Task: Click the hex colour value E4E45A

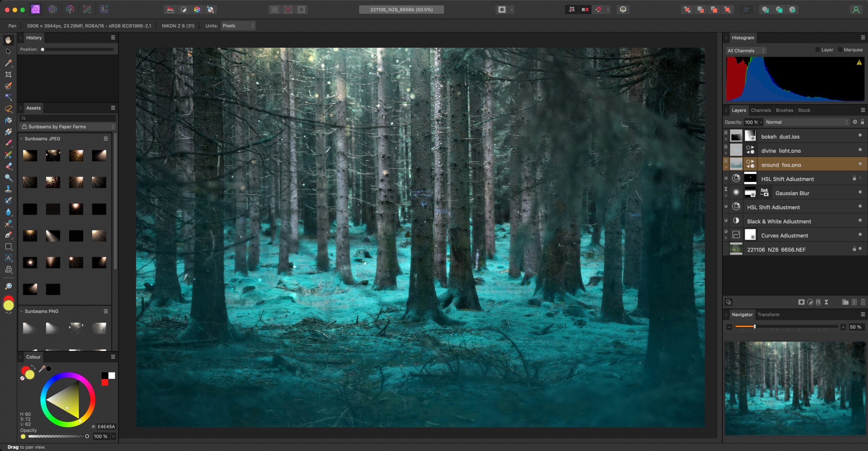Action: [106, 427]
